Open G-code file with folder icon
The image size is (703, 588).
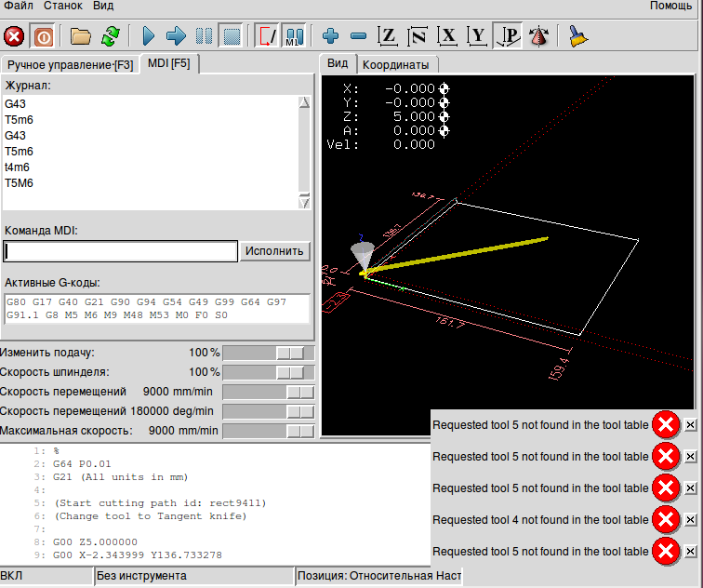click(81, 36)
